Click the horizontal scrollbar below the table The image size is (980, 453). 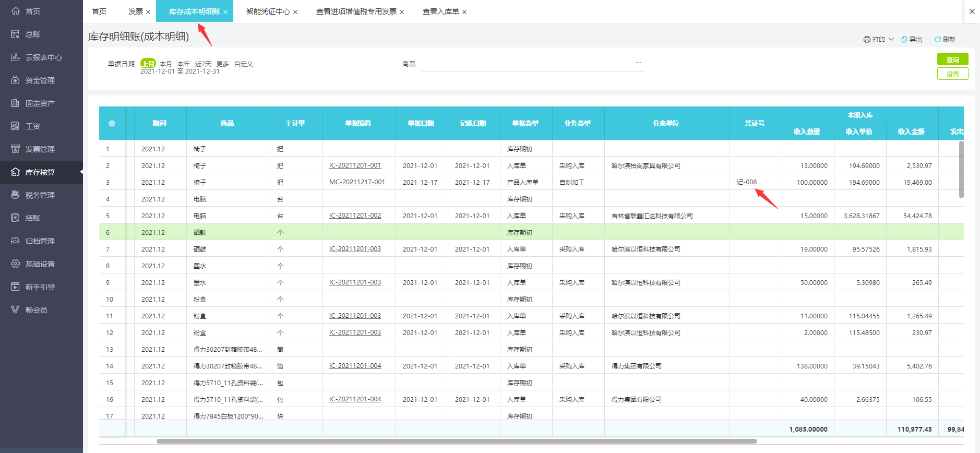[x=457, y=442]
